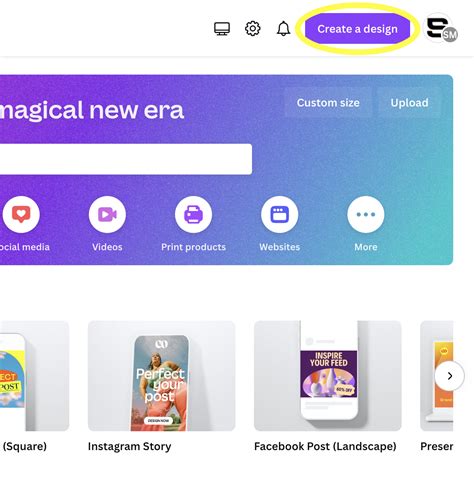The width and height of the screenshot is (474, 482).
Task: Click the Upload button
Action: (409, 103)
